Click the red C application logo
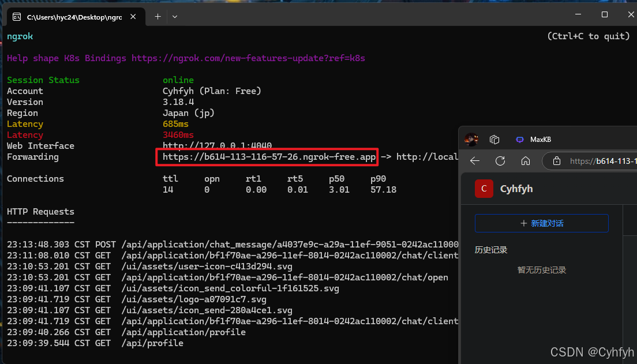Screen dimensions: 637x364 coord(484,189)
